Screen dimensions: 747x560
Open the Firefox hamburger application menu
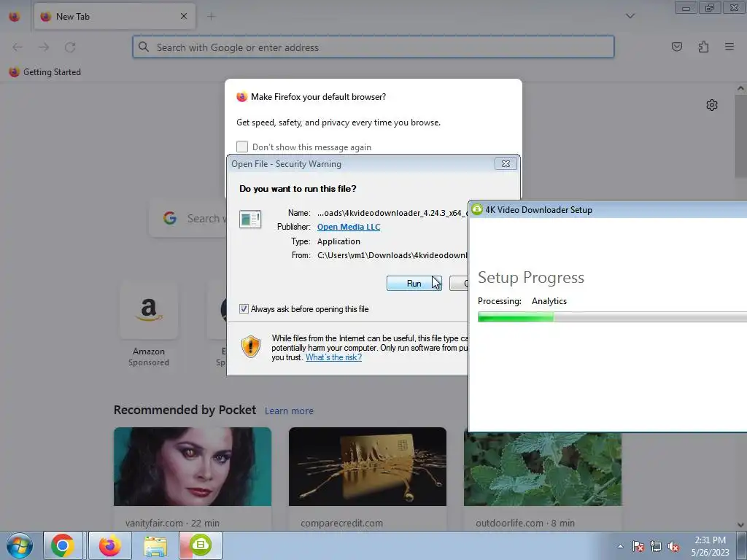(x=729, y=47)
